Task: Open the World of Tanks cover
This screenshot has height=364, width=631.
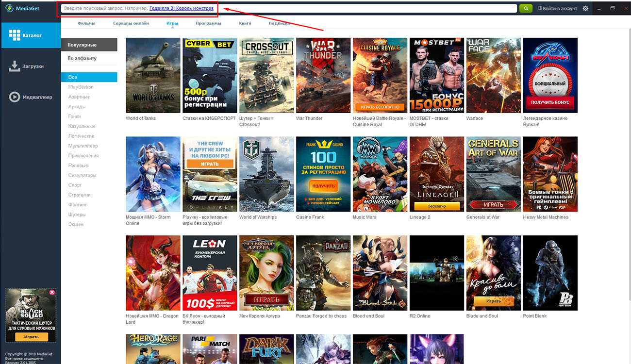Action: click(x=153, y=75)
